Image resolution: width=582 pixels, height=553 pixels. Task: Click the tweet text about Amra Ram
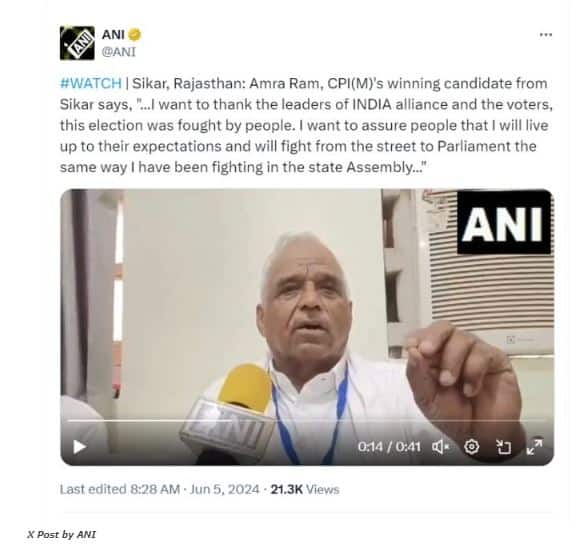(x=307, y=125)
